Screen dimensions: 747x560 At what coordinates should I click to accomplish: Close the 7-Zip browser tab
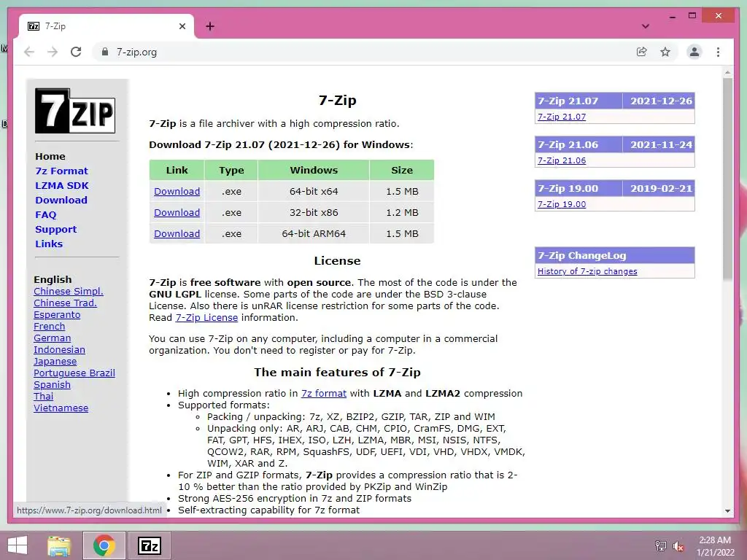(x=182, y=26)
